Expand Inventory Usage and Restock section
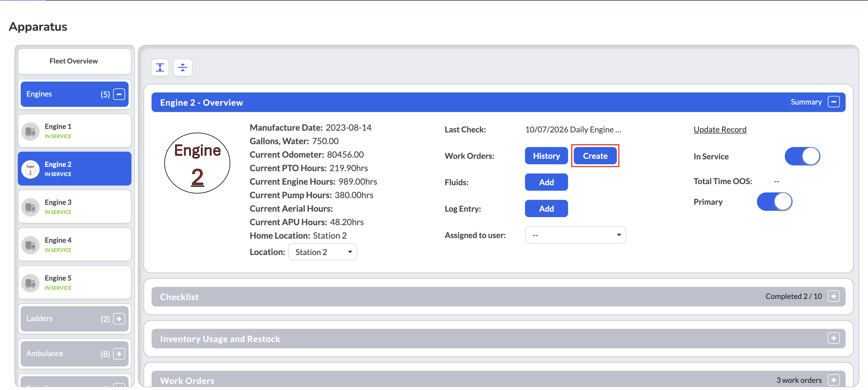Screen dimensions: 868x390 [834, 338]
